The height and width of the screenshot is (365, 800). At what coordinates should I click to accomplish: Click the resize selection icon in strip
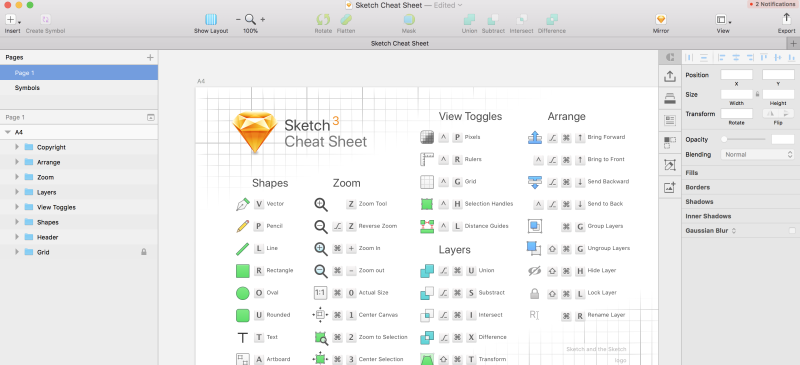[x=670, y=165]
